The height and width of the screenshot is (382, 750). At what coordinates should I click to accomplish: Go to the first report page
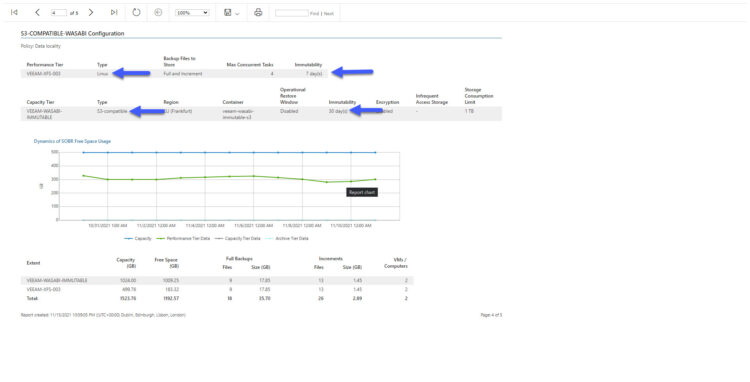pos(14,12)
